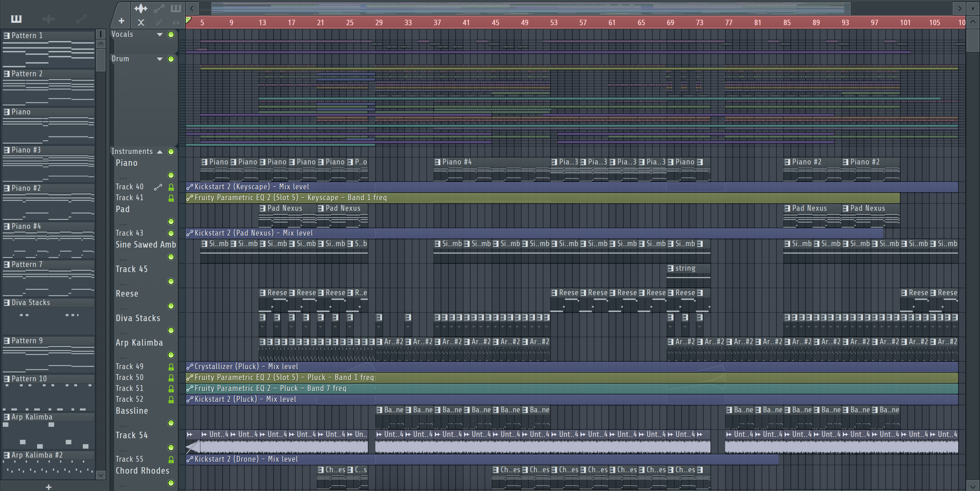Select the automation clip focus icon
Viewport: 980px width, 491px height.
point(159,8)
